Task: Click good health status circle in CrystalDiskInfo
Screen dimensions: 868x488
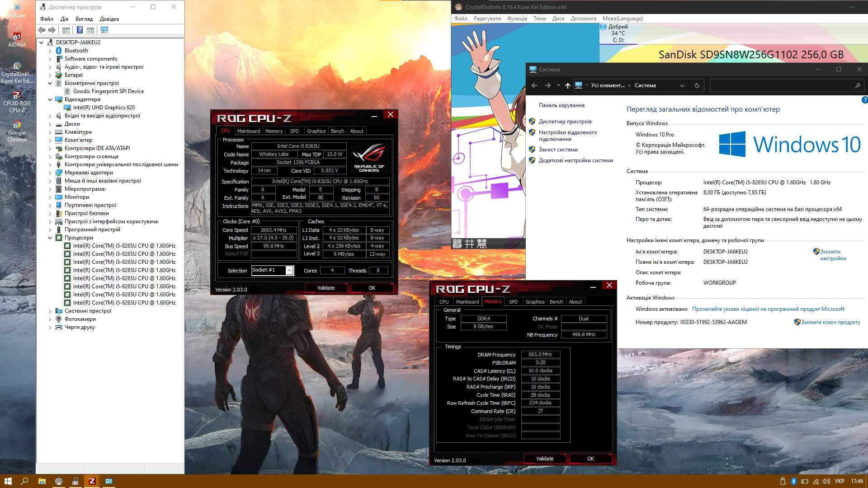Action: click(x=603, y=27)
